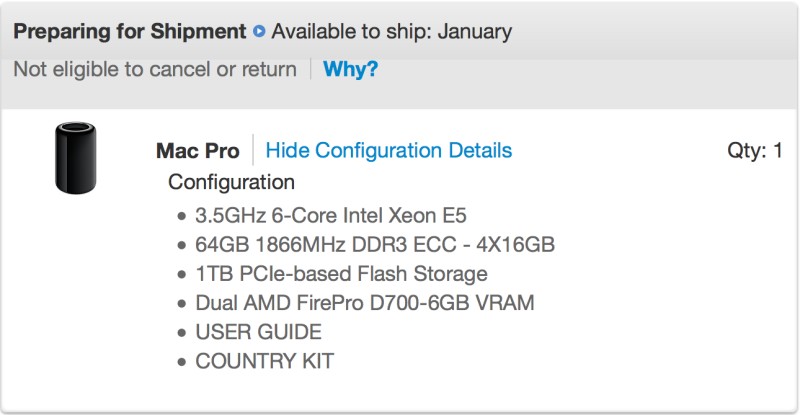Select the 1TB PCIe-based Flash Storage item
The height and width of the screenshot is (415, 800).
pyautogui.click(x=341, y=273)
